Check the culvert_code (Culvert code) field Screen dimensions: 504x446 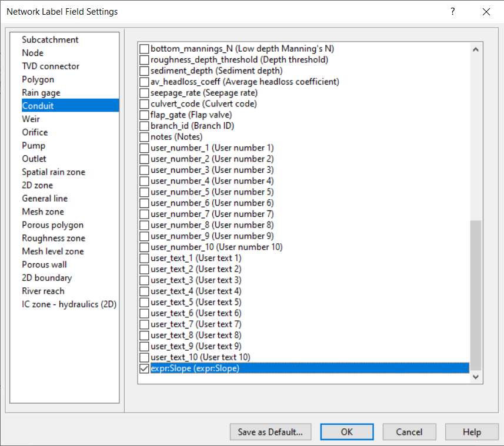143,103
